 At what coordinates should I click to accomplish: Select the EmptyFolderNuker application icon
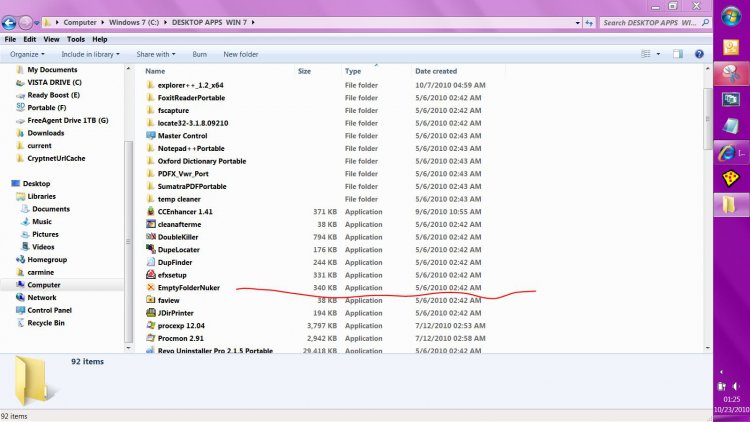[x=151, y=288]
